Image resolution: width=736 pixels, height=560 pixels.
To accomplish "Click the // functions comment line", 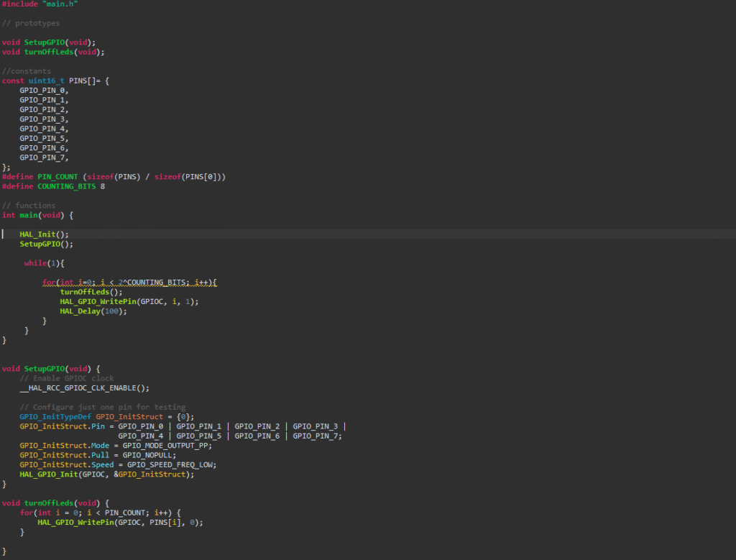I will 29,206.
